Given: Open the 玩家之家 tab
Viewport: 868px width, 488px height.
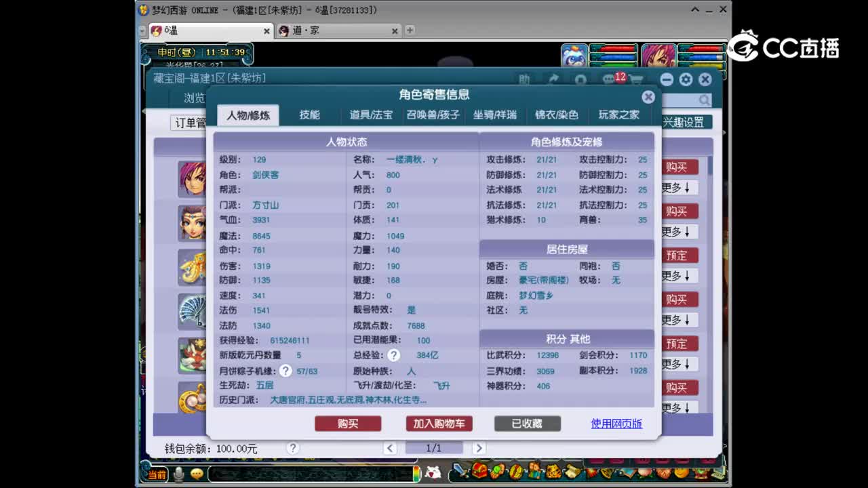Looking at the screenshot, I should 618,115.
